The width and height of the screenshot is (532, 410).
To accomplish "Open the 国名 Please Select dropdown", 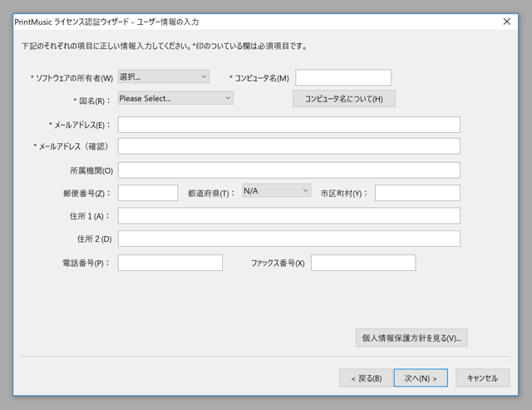I will coord(175,98).
